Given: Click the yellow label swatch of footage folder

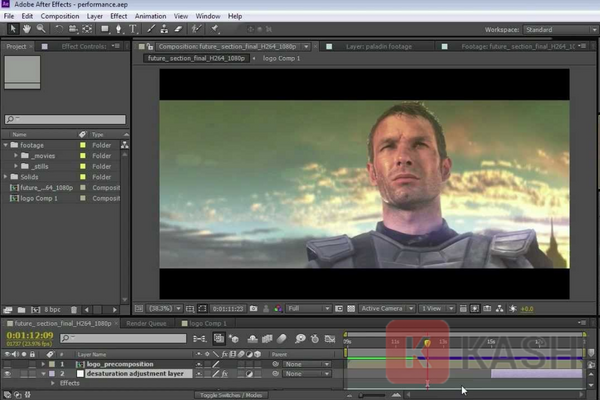Looking at the screenshot, I should [83, 145].
